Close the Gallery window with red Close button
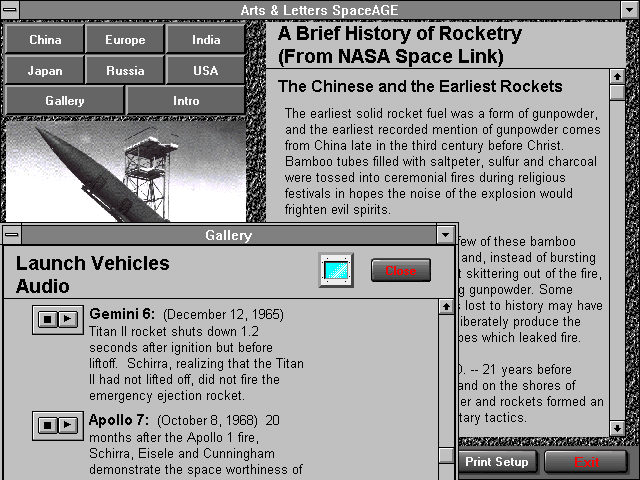This screenshot has height=480, width=640. pos(401,270)
